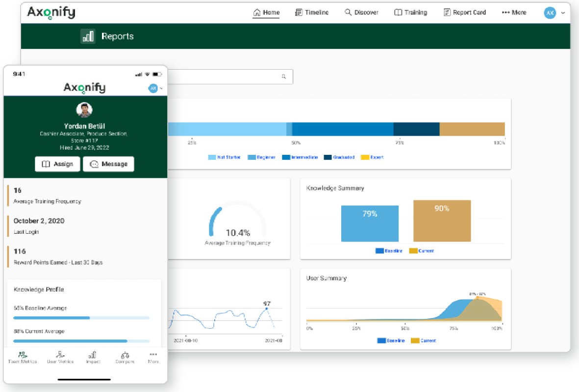The image size is (579, 392).
Task: Open the Timeline nav item
Action: pyautogui.click(x=312, y=13)
